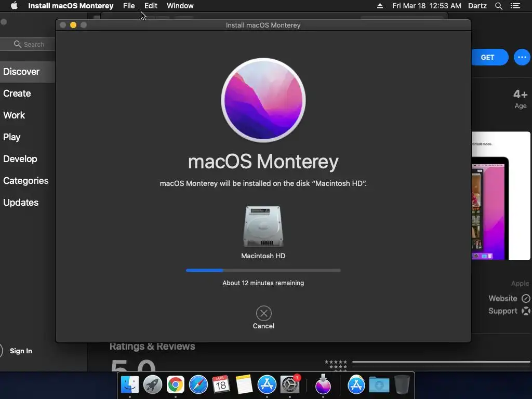Open Spotlight search in menu bar

click(498, 6)
